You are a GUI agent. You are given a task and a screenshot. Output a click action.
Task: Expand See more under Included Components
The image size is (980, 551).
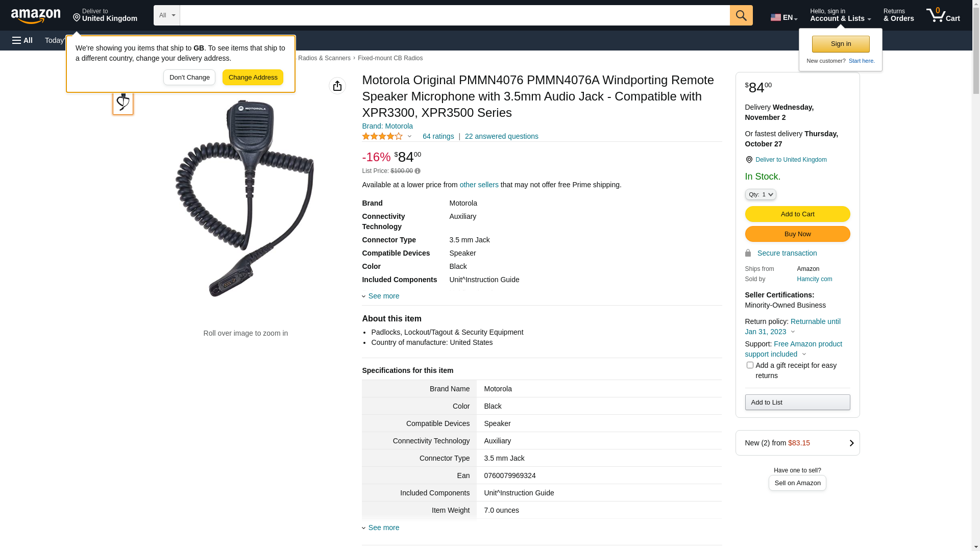(383, 296)
